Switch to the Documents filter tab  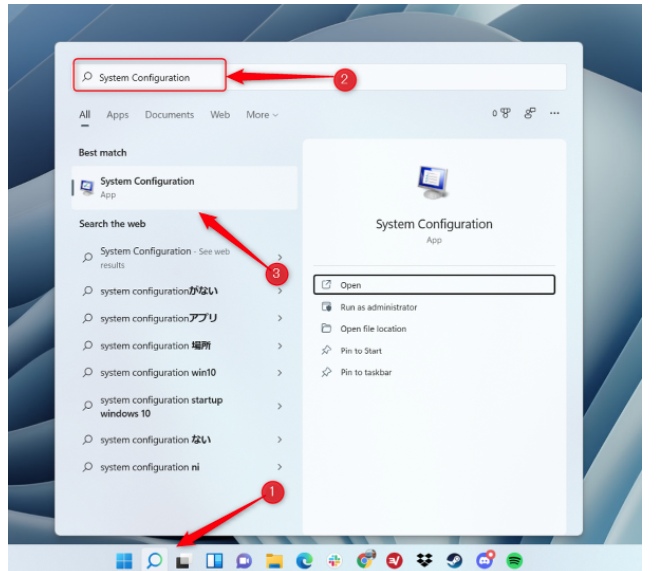[169, 115]
